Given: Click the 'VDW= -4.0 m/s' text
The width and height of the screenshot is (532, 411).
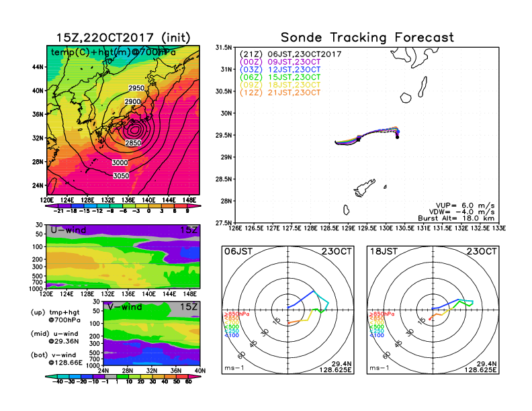Looking at the screenshot, I should (x=461, y=212).
